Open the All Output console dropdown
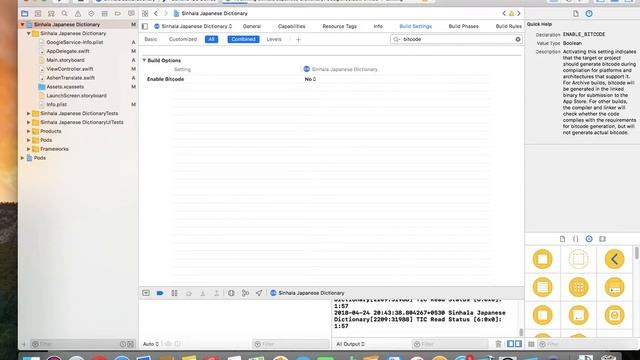640x360 pixels. click(350, 344)
